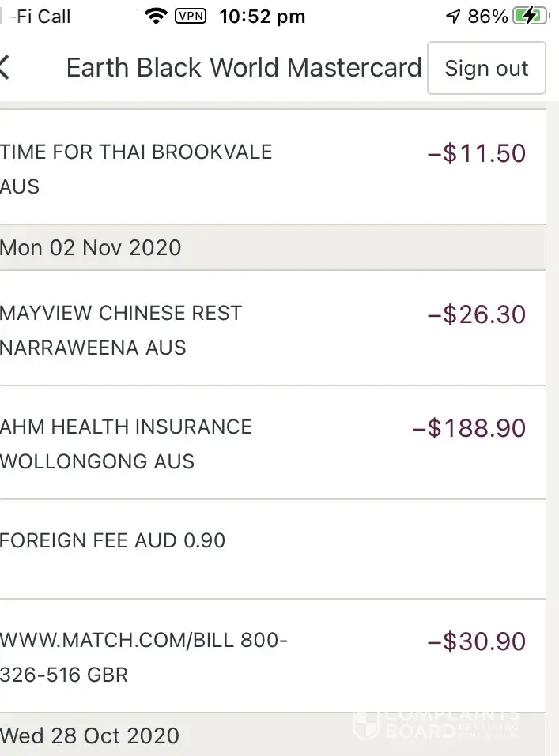Image resolution: width=559 pixels, height=756 pixels.
Task: Tap the -$30.90 amount
Action: click(476, 641)
